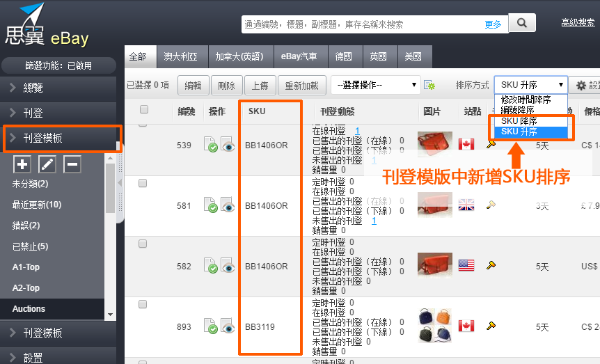Check the checkbox for row 582
Screen dimensions: 600x364
(x=143, y=244)
